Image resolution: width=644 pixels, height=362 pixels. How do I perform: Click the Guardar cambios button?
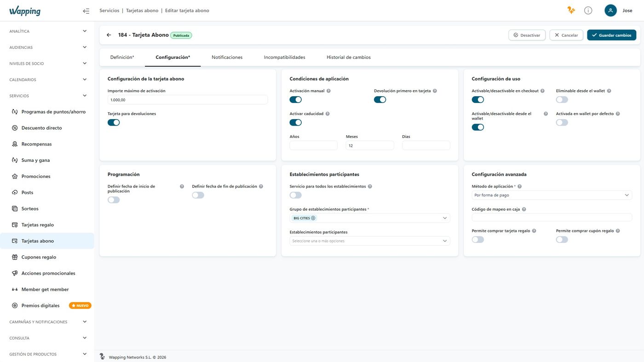click(x=612, y=35)
